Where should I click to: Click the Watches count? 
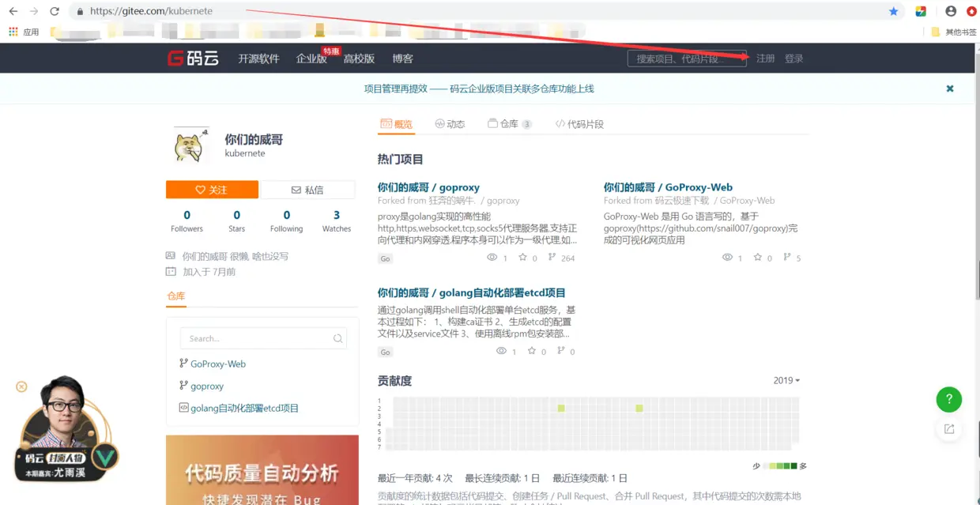tap(337, 215)
